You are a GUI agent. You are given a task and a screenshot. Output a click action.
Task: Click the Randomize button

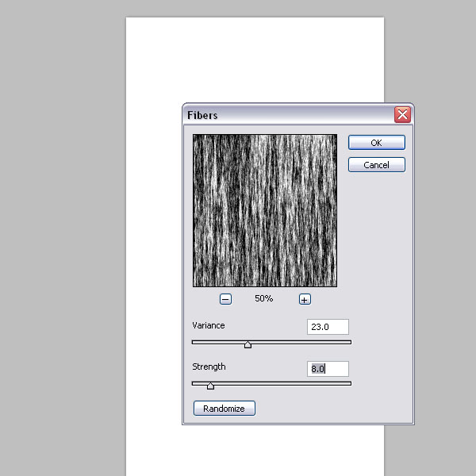225,409
